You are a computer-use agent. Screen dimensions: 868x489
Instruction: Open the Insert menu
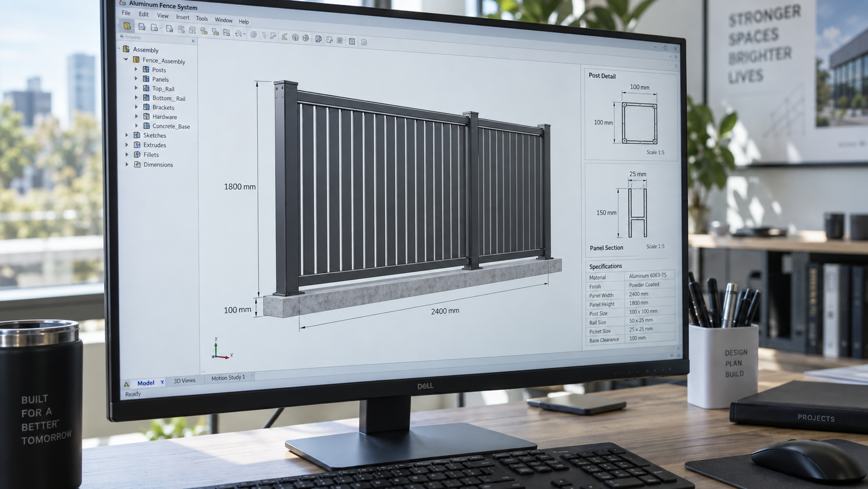[x=183, y=17]
